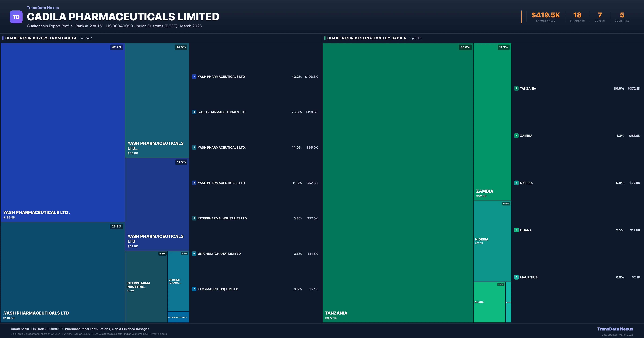644x338 pixels.
Task: Open the TransData Nexus header link
Action: click(x=43, y=8)
